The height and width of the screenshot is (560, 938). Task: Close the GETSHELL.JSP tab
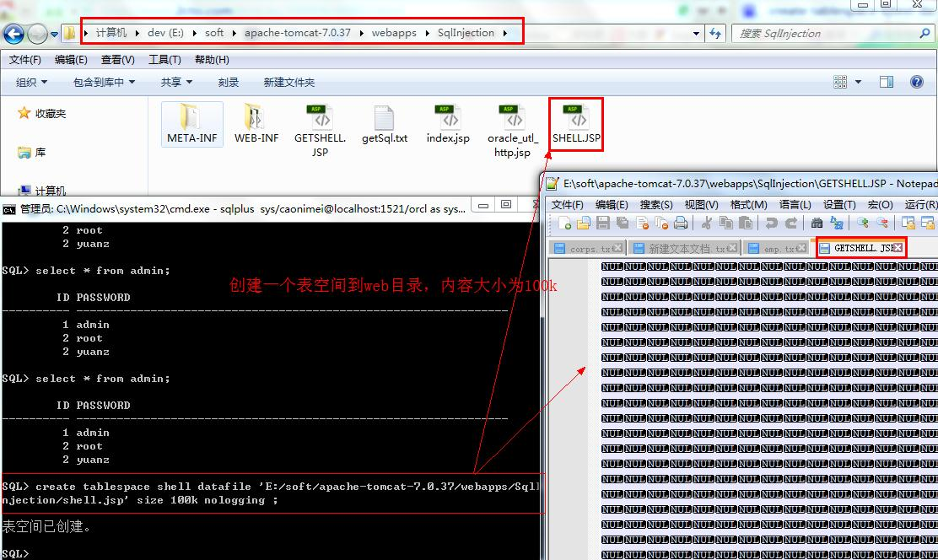tap(898, 248)
